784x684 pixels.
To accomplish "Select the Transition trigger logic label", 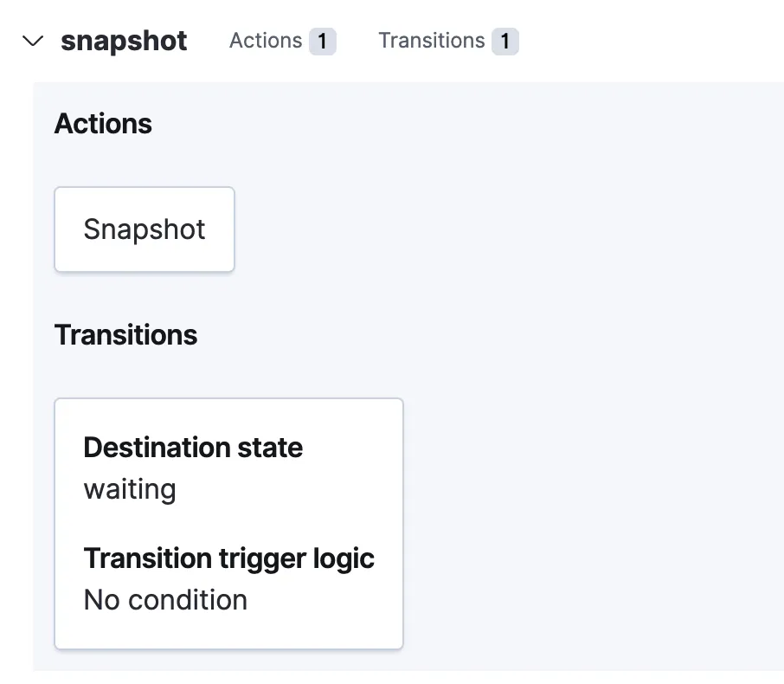I will (x=228, y=558).
